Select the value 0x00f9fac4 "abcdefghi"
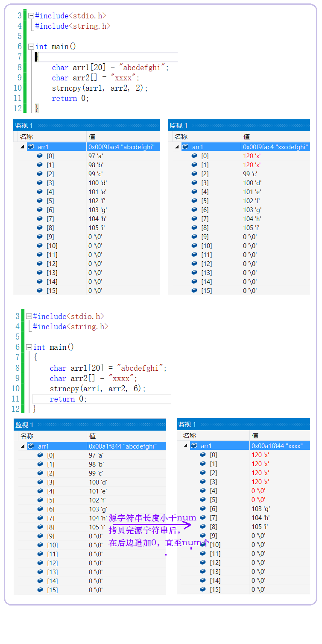The image size is (322, 644). coord(121,147)
